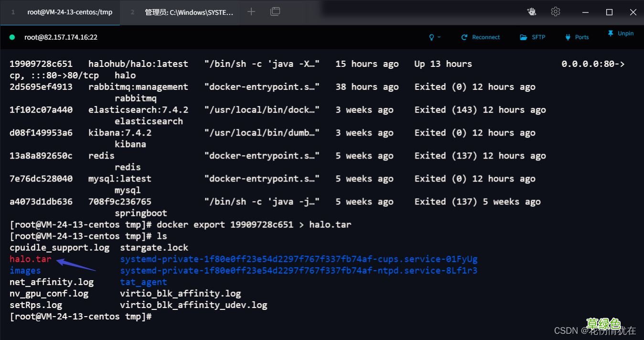Viewport: 644px width, 340px height.
Task: Click the docker export command line
Action: pos(181,224)
